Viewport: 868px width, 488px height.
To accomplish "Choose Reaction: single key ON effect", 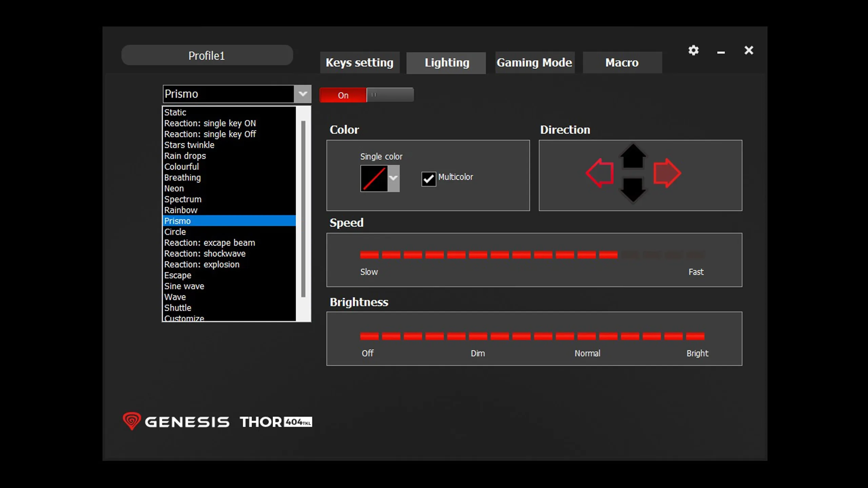I will tap(229, 123).
